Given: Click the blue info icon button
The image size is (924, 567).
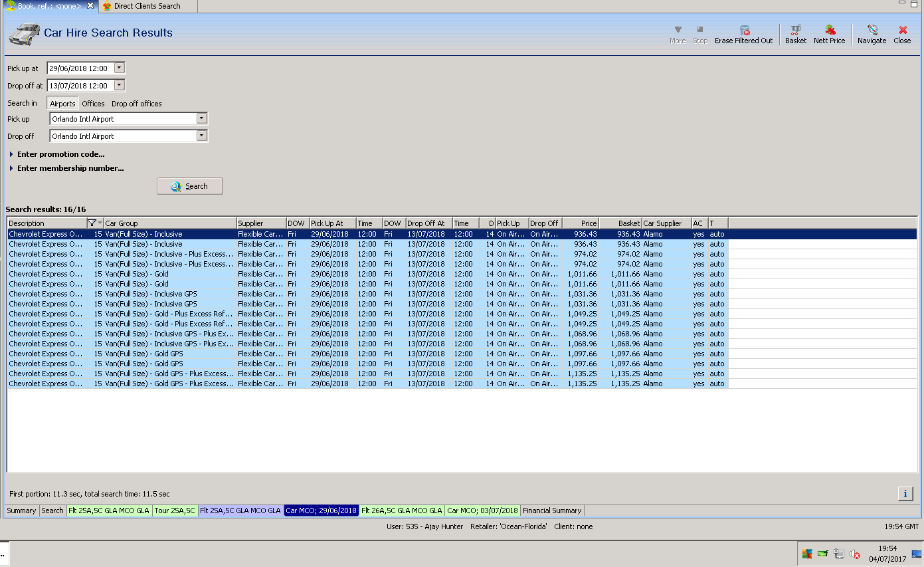Looking at the screenshot, I should pos(905,493).
